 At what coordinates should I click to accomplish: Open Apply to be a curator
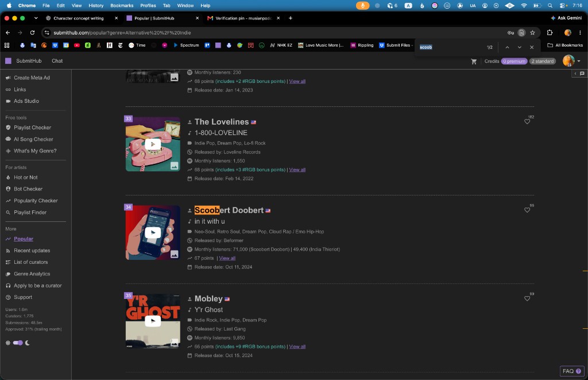pos(37,286)
